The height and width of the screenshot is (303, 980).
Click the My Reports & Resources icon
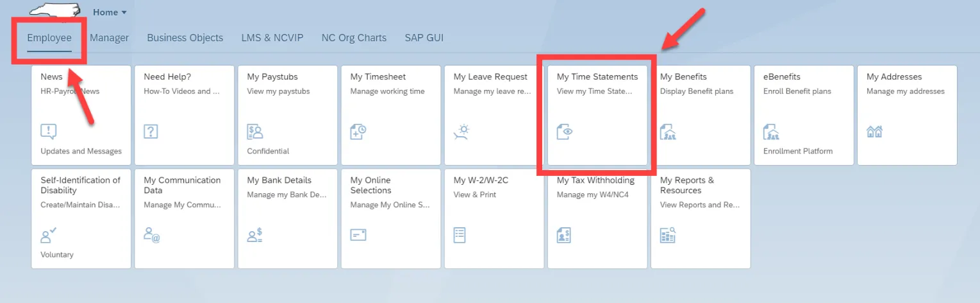click(668, 235)
